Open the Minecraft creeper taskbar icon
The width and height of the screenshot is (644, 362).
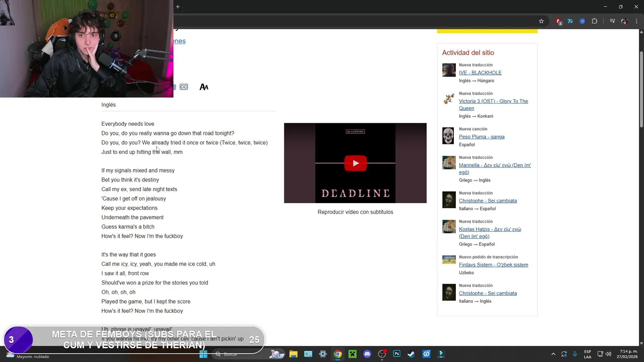(x=353, y=354)
